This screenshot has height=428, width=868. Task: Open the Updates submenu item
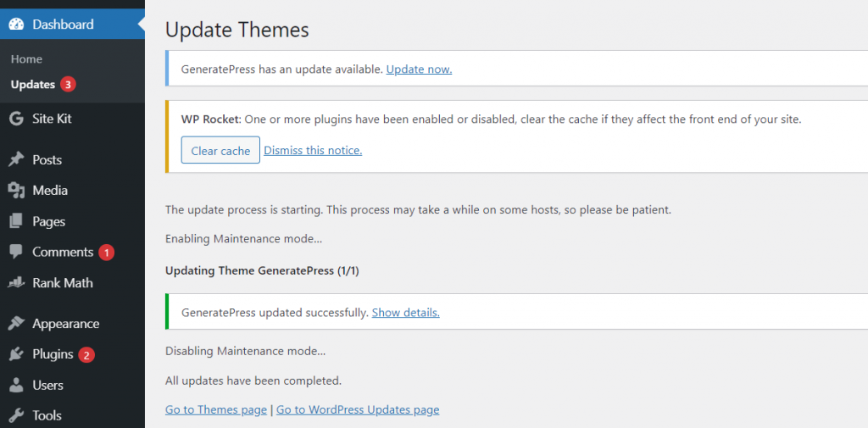pyautogui.click(x=33, y=85)
